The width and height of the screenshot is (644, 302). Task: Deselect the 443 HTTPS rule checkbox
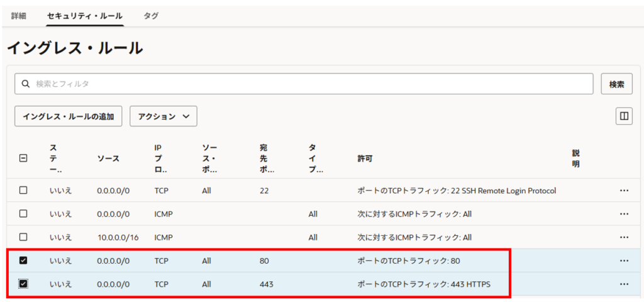click(x=23, y=284)
